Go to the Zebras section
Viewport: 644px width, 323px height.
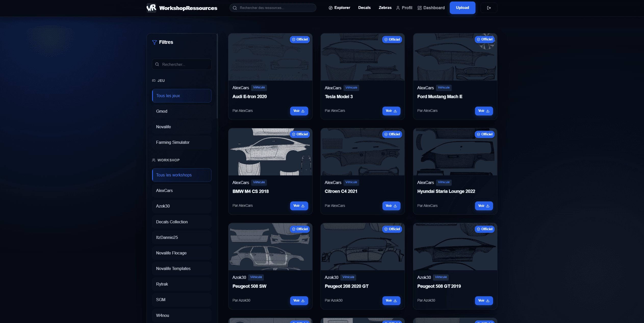385,8
